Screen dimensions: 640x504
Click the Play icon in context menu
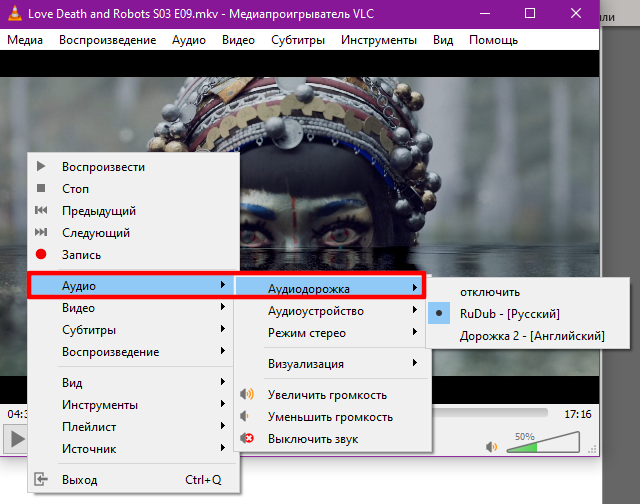[41, 166]
